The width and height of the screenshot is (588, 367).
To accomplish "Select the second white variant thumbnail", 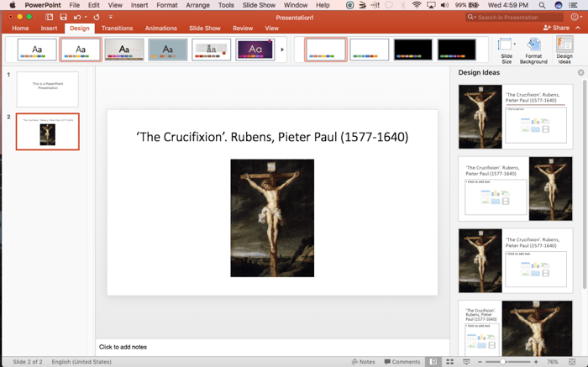I will (x=370, y=50).
